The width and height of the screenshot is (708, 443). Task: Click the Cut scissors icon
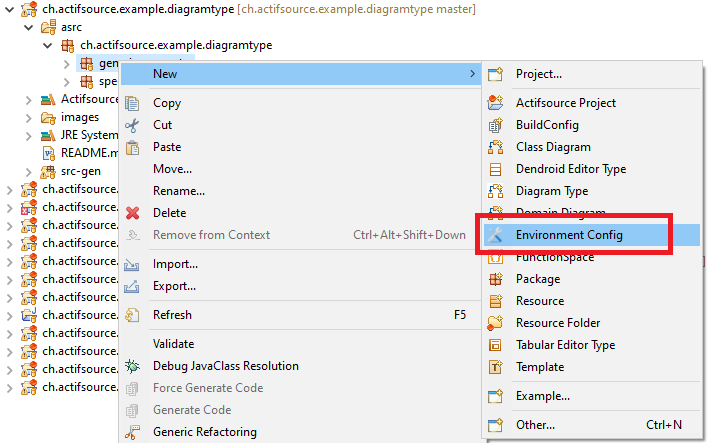[x=132, y=125]
